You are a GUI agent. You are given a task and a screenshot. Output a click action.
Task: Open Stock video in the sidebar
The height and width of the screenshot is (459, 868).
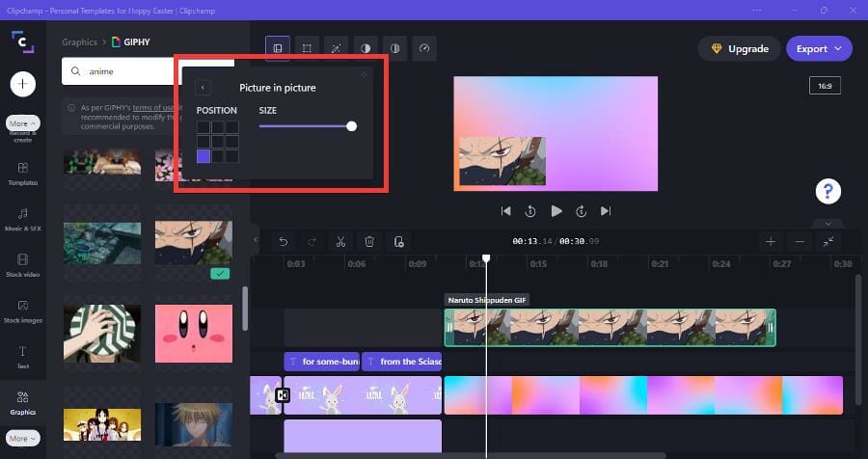(x=23, y=265)
